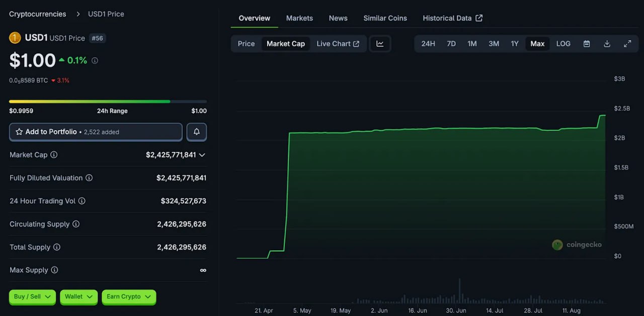The height and width of the screenshot is (316, 644).
Task: Expand the Buy / Sell dropdown
Action: tap(33, 297)
